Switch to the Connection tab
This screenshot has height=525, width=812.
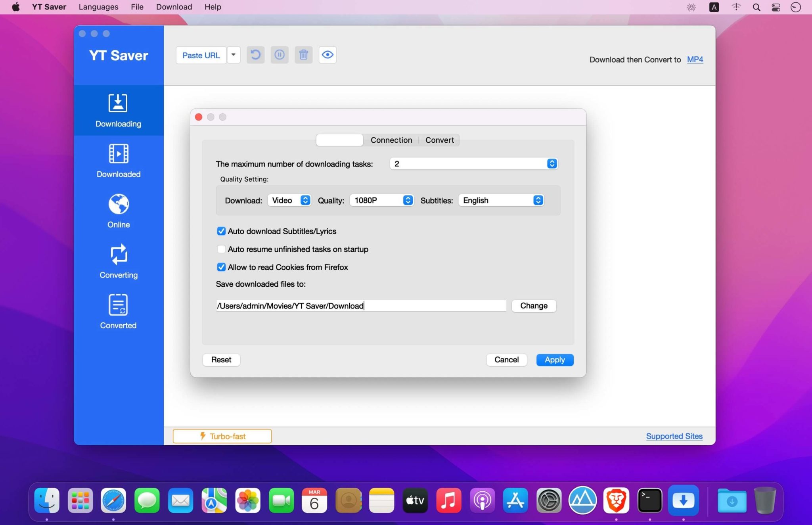point(391,140)
